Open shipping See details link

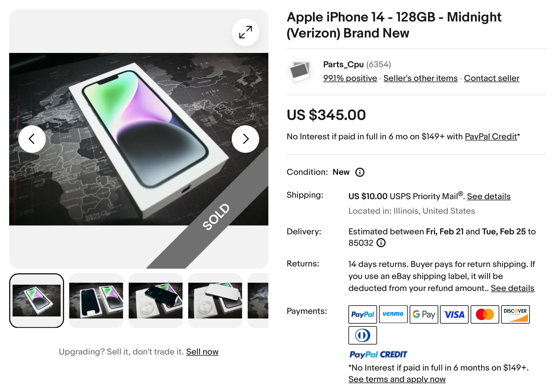489,196
